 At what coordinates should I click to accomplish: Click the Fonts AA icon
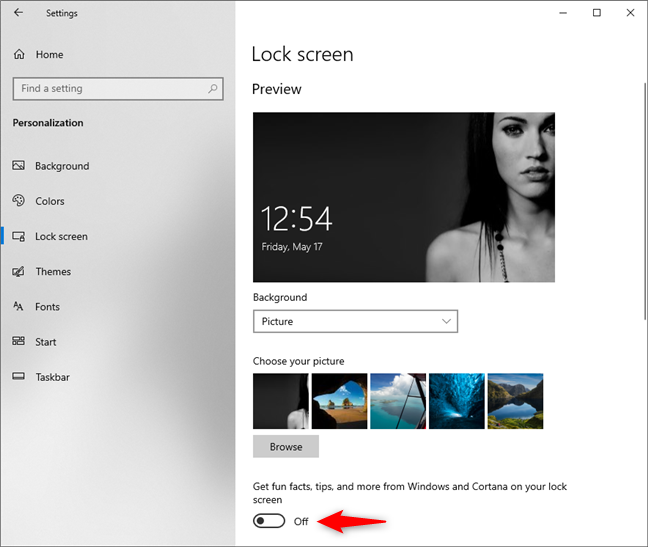[18, 306]
